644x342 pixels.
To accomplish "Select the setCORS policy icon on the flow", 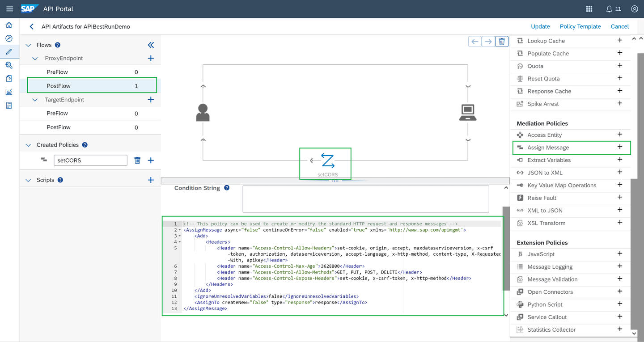I will click(328, 160).
